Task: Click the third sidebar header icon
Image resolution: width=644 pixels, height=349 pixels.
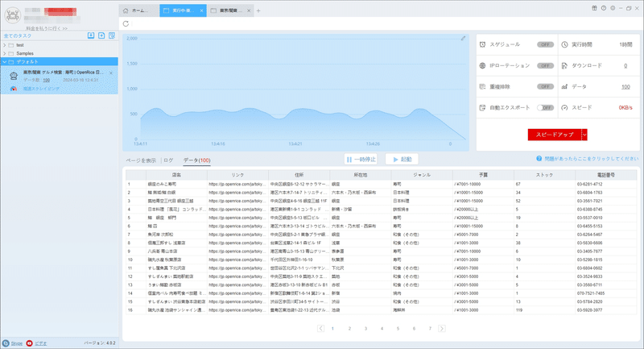Action: (x=112, y=35)
